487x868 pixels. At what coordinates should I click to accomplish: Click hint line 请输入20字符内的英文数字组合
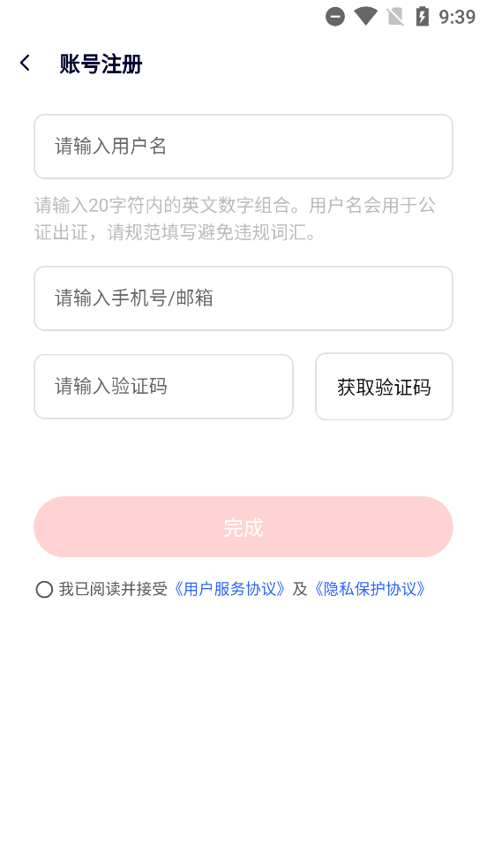pos(163,206)
